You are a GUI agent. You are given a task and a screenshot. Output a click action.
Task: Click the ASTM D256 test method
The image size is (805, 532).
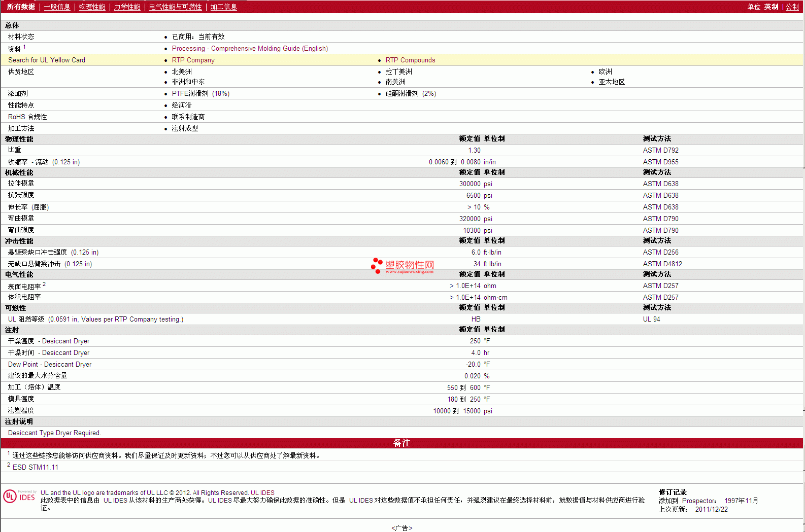[x=660, y=253]
